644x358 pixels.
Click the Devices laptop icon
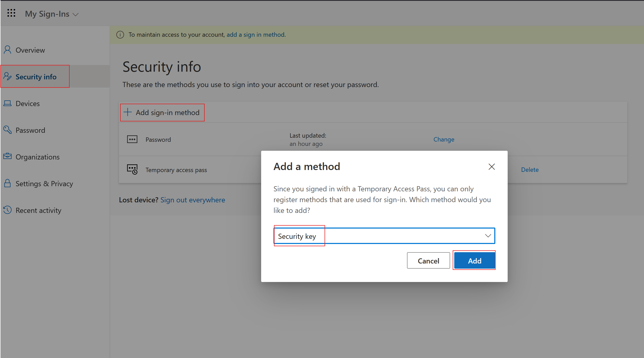click(x=7, y=103)
